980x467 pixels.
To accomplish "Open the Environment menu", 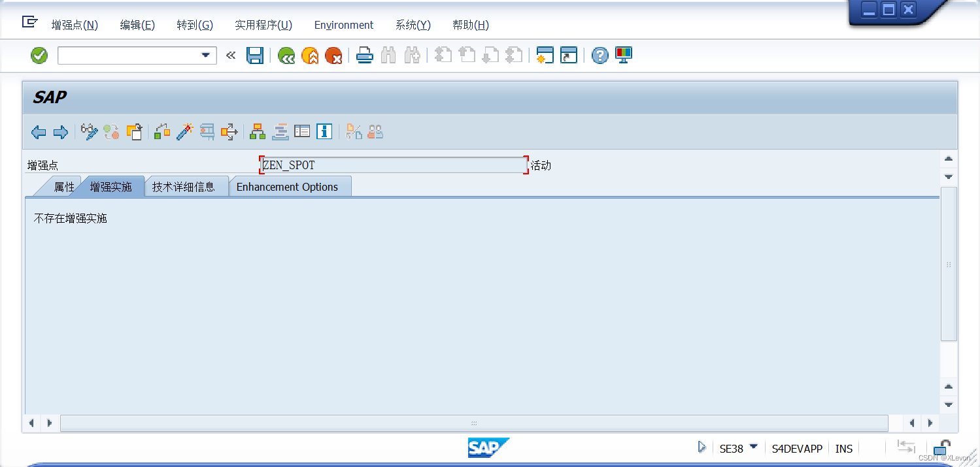I will [x=343, y=25].
